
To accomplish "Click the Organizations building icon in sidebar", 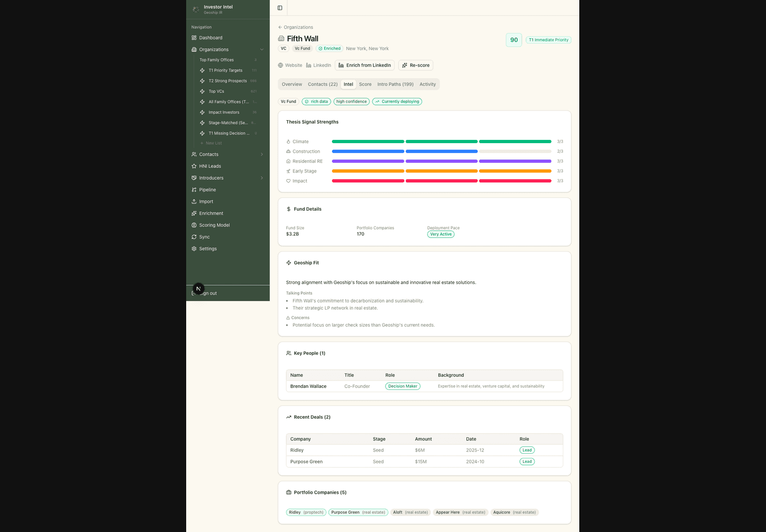I will coord(194,49).
